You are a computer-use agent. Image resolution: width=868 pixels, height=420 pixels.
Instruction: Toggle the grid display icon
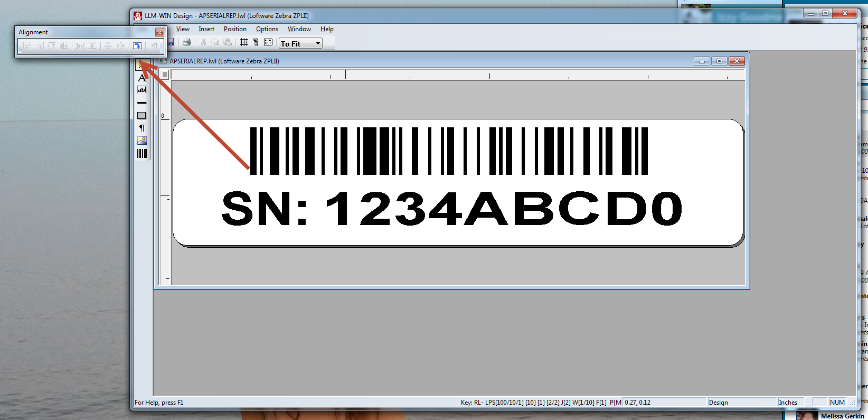244,42
